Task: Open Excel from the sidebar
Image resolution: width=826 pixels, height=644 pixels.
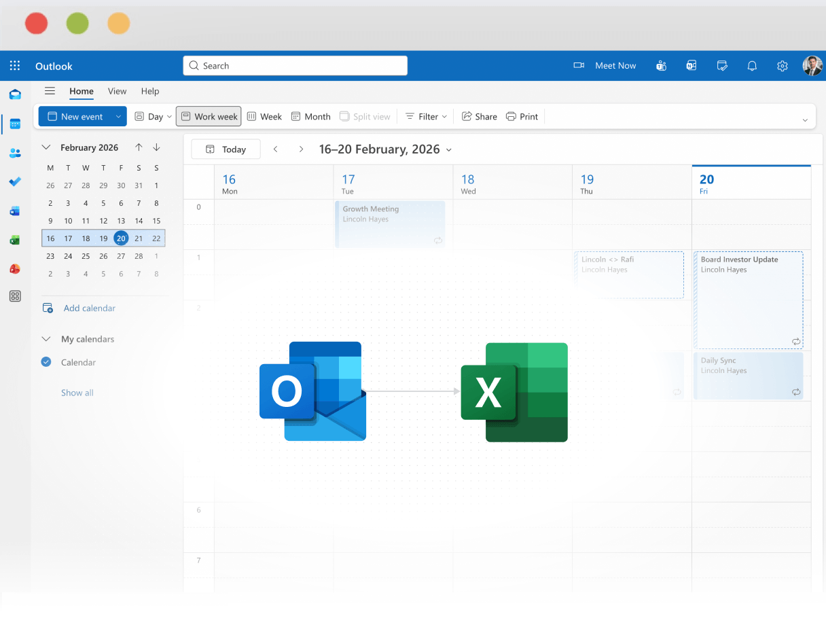Action: [15, 240]
